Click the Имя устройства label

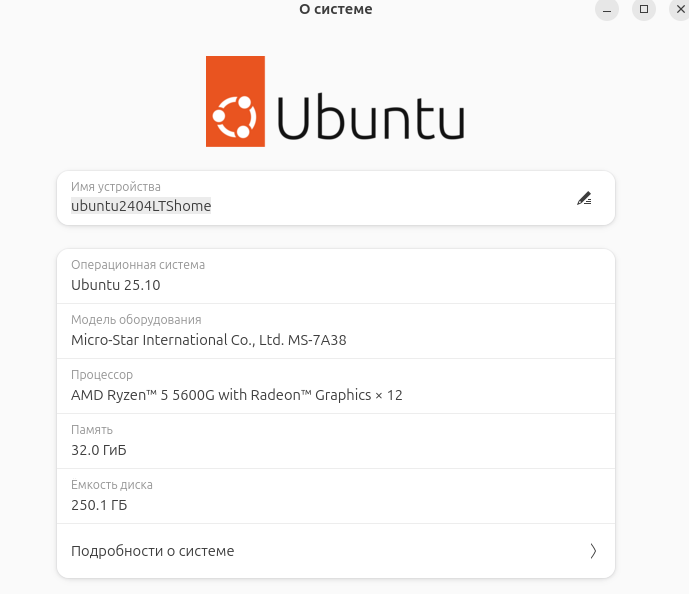click(x=116, y=187)
